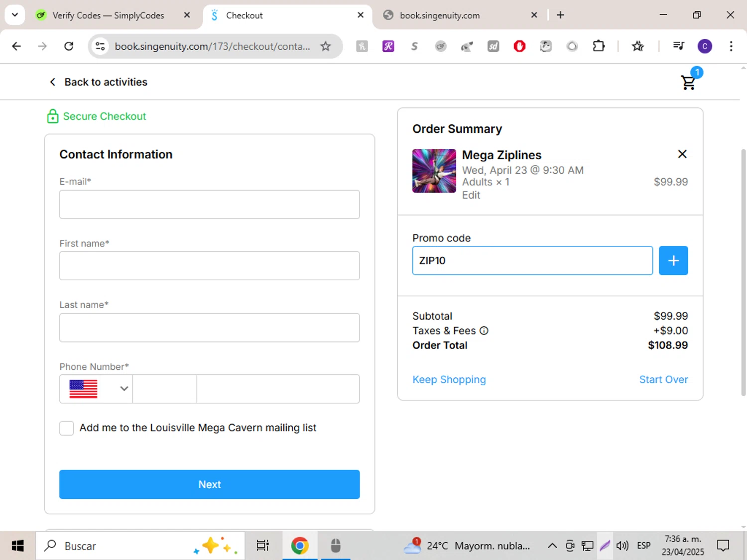Click the sd extension icon

click(493, 46)
